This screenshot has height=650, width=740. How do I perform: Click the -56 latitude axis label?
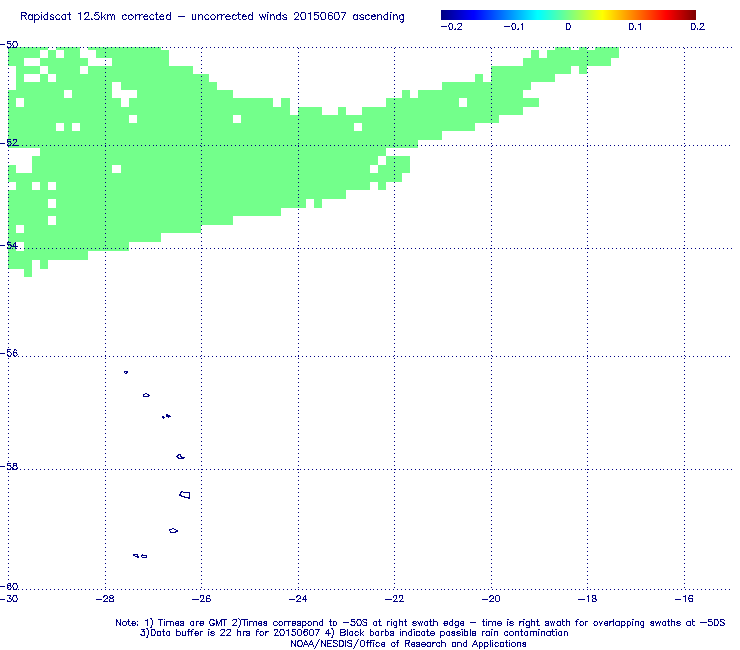point(9,353)
